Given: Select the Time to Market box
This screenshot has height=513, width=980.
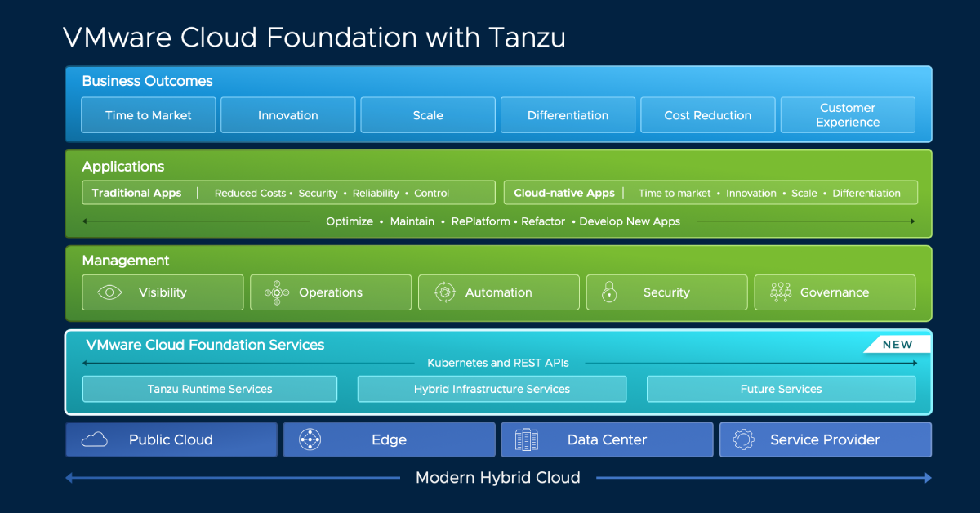Looking at the screenshot, I should point(149,115).
